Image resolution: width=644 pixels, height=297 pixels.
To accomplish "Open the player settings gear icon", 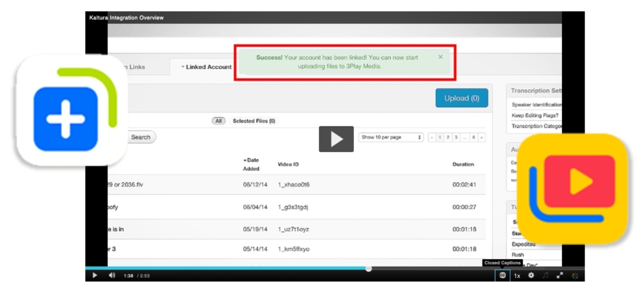I will point(531,275).
